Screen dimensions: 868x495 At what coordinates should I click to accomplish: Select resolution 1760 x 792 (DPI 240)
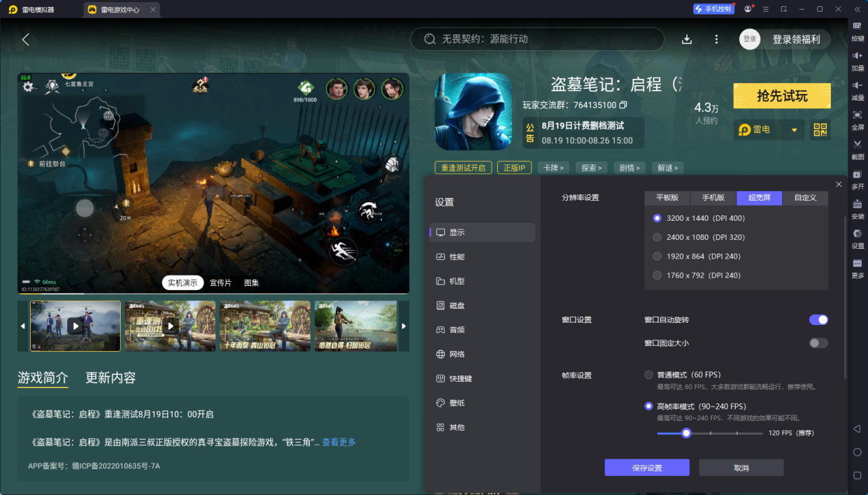[x=697, y=276]
